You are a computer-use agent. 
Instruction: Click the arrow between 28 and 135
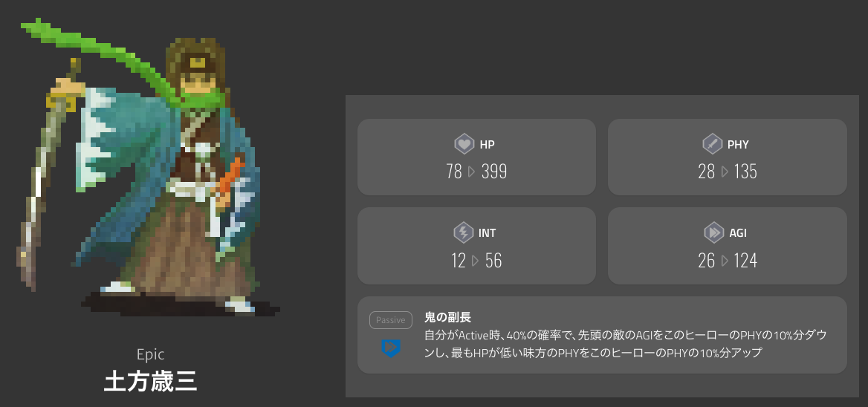725,172
